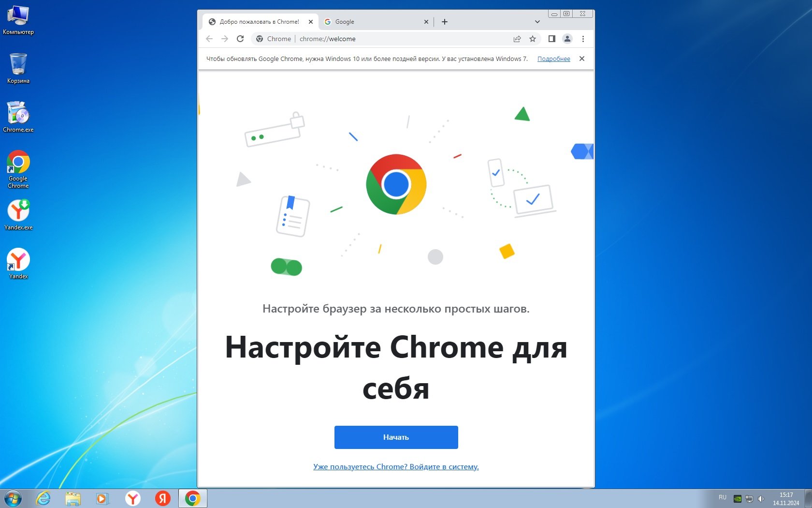Open the volume control in the tray
This screenshot has width=812, height=508.
click(x=761, y=498)
